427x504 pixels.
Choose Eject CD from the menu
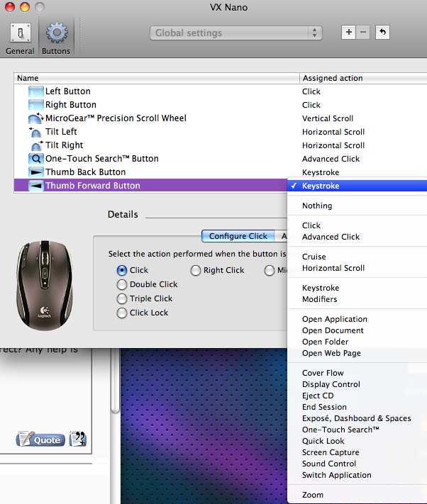(x=357, y=396)
